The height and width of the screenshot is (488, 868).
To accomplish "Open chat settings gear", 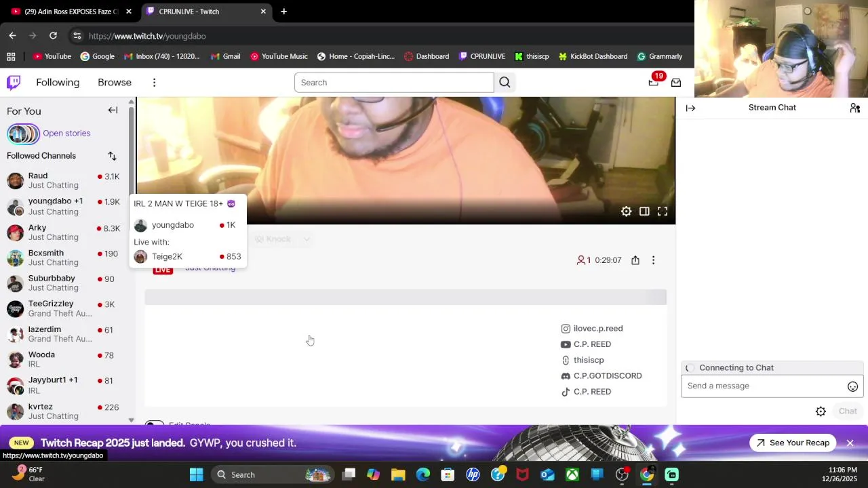I will [x=821, y=411].
